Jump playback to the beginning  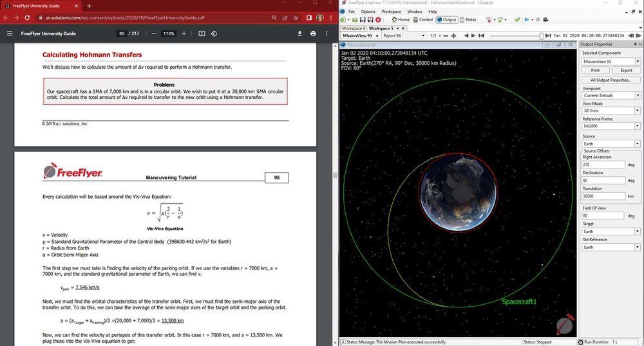pos(481,35)
